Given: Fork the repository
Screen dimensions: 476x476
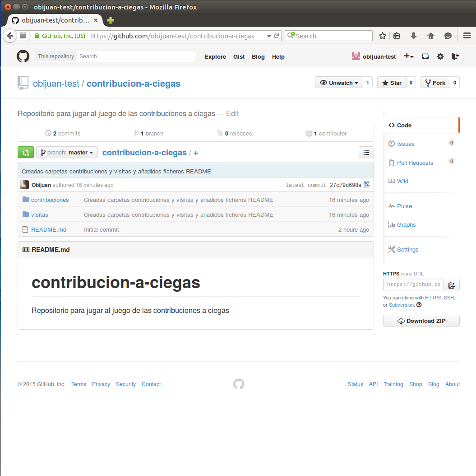Looking at the screenshot, I should (x=435, y=83).
